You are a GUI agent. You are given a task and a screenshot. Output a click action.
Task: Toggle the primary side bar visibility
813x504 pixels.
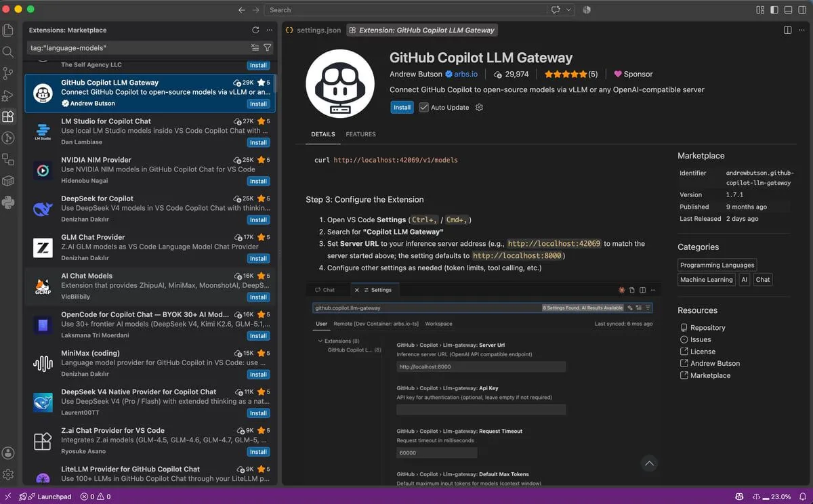(773, 10)
